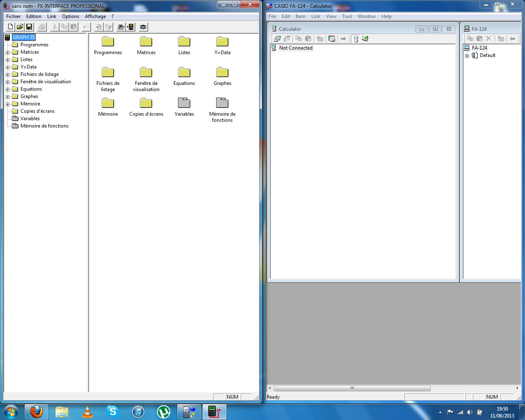The image size is (525, 420).
Task: Click the document-with-arrow icon in FX-Interface toolbar
Action: click(x=99, y=27)
